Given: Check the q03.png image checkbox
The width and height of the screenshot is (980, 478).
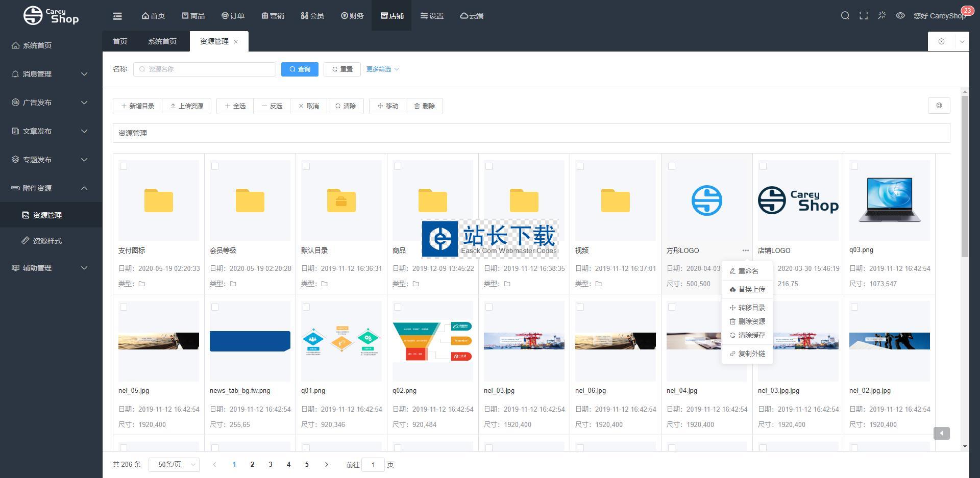Looking at the screenshot, I should coord(854,166).
